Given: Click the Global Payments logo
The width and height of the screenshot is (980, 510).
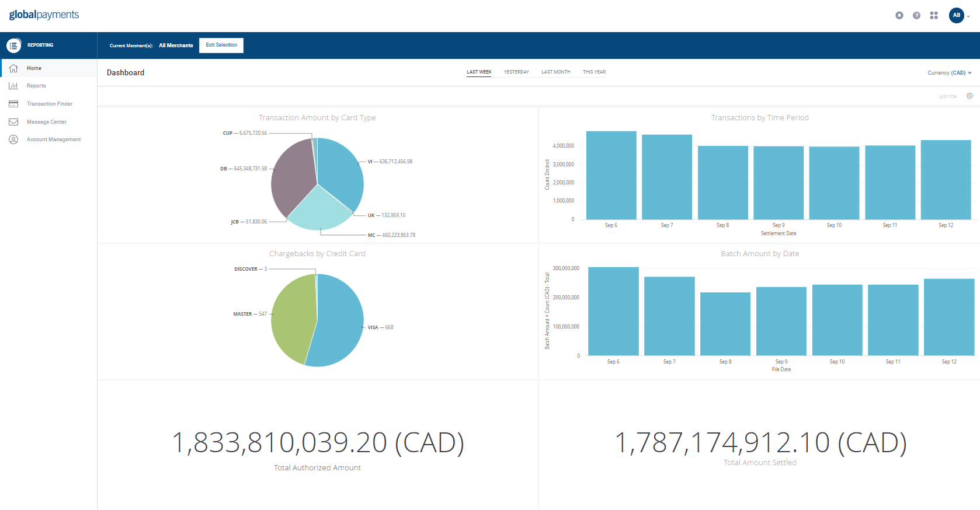Looking at the screenshot, I should click(44, 15).
